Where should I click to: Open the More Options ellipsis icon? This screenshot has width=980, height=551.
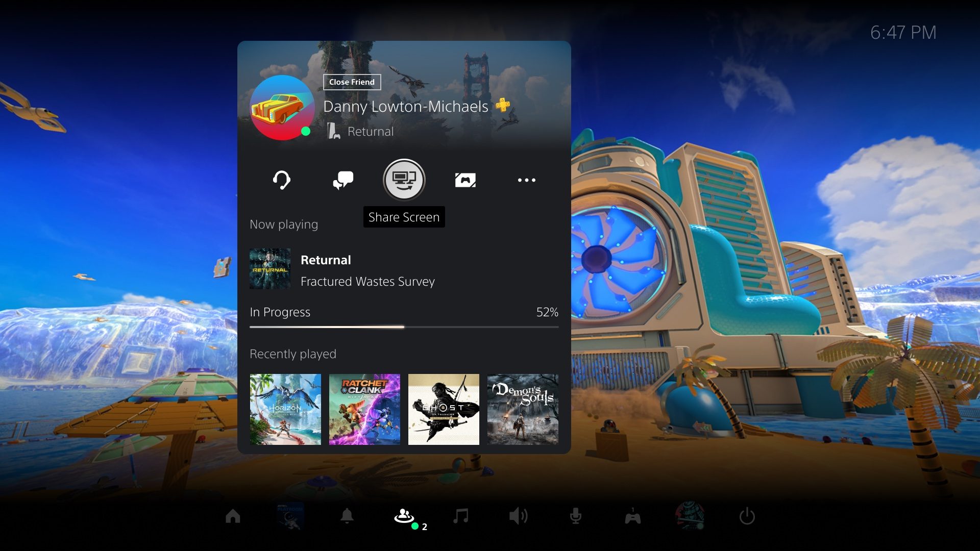click(x=527, y=180)
